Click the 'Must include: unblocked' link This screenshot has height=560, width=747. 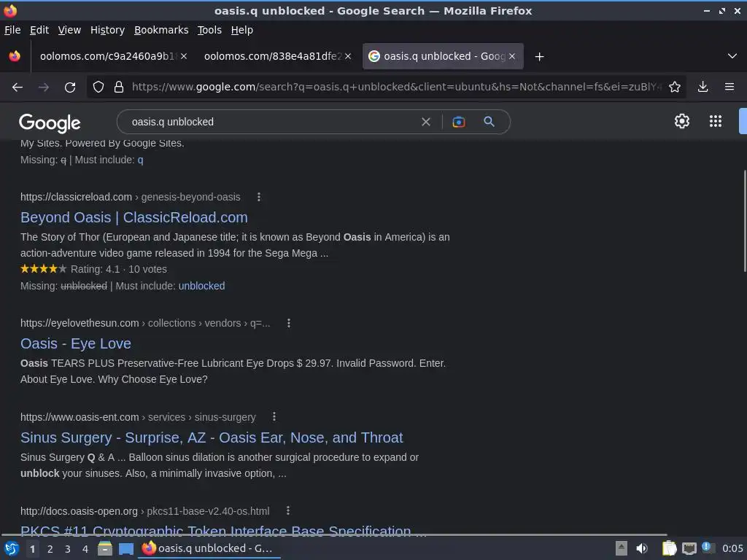(201, 286)
